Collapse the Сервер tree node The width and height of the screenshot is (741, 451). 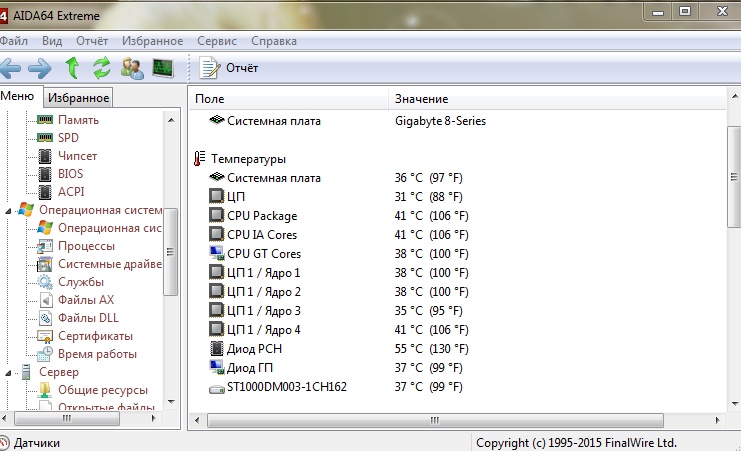tap(8, 373)
